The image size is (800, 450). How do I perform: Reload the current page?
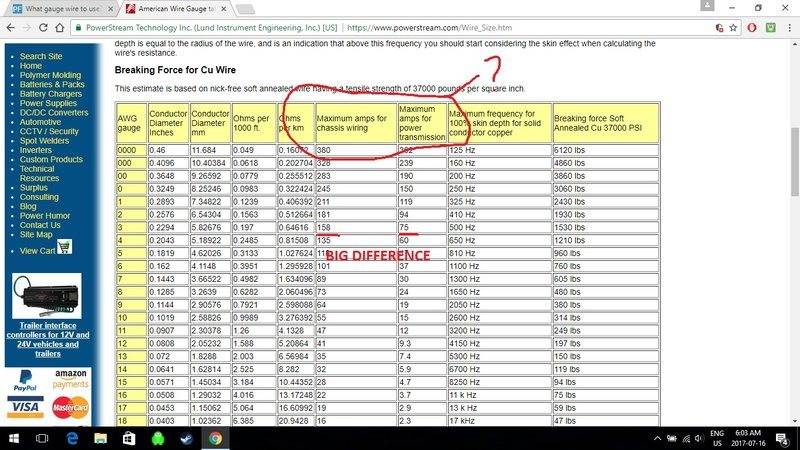point(43,28)
